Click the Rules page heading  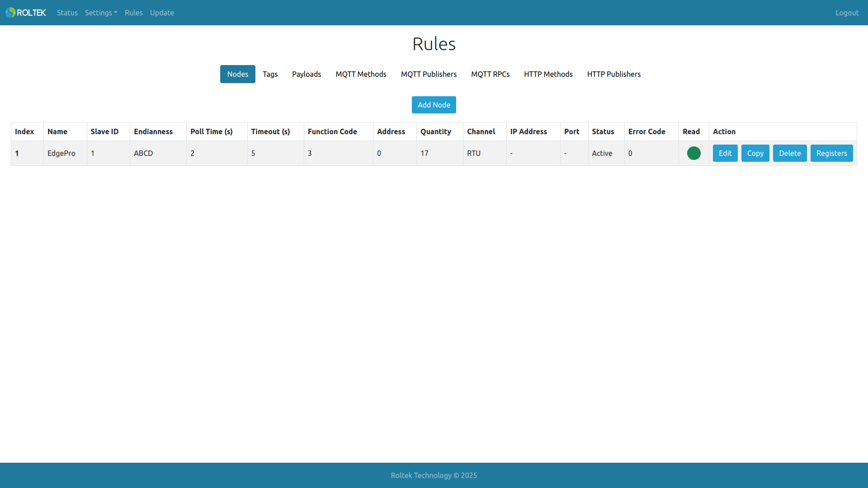pos(434,44)
